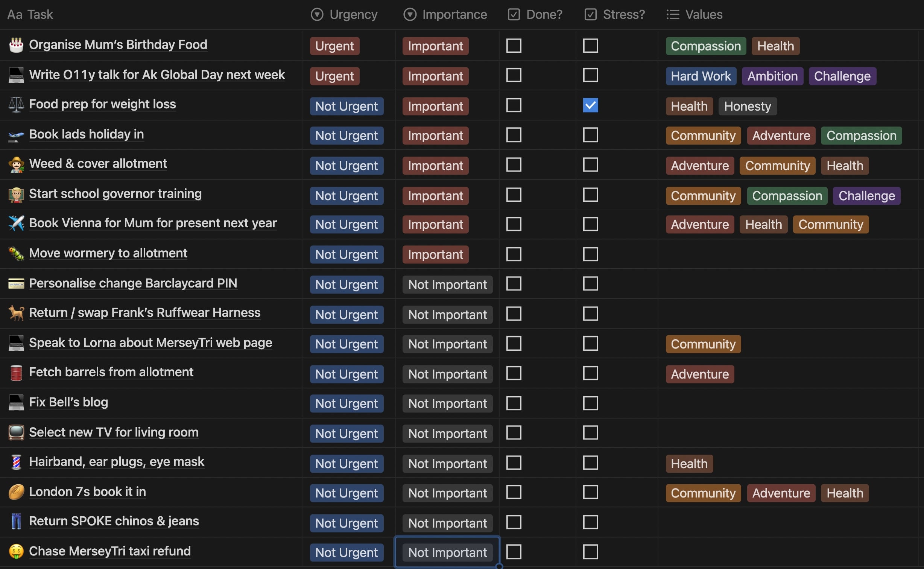Click airplane icon next to Book Vienna task

point(16,224)
